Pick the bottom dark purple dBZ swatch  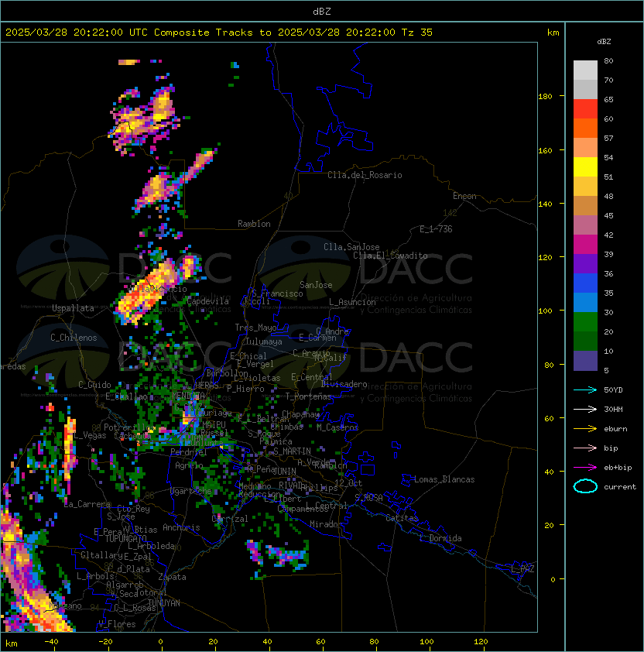(585, 361)
